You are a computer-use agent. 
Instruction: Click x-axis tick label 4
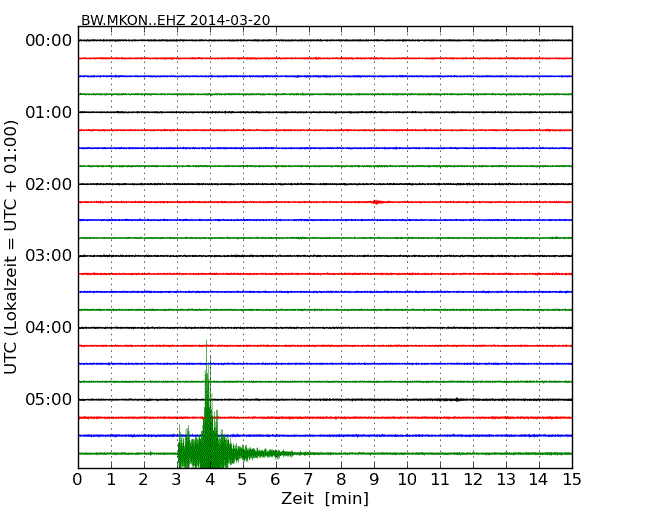click(x=210, y=480)
